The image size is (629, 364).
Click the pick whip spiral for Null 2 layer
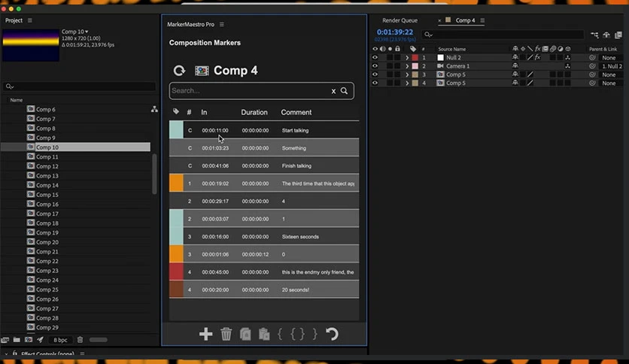coord(592,58)
